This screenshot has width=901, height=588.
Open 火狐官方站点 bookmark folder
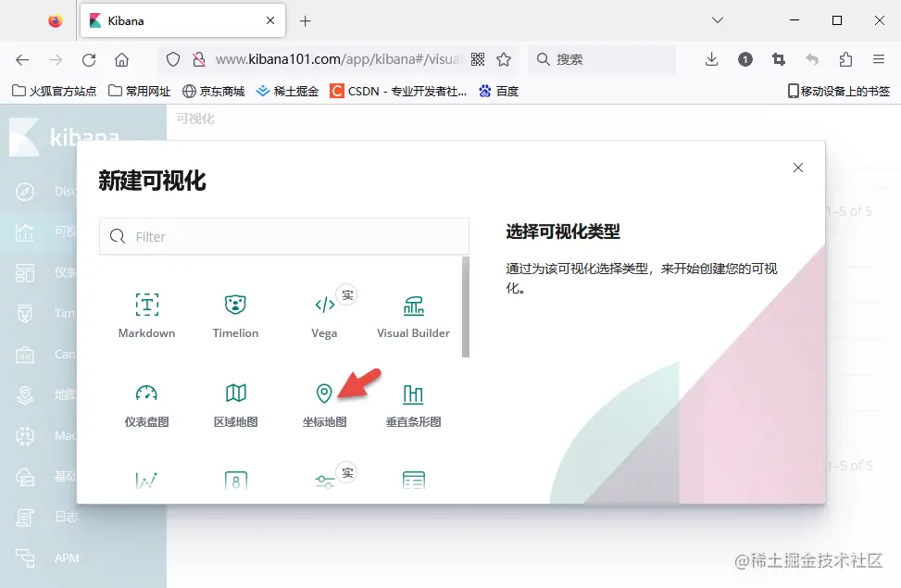pyautogui.click(x=54, y=91)
